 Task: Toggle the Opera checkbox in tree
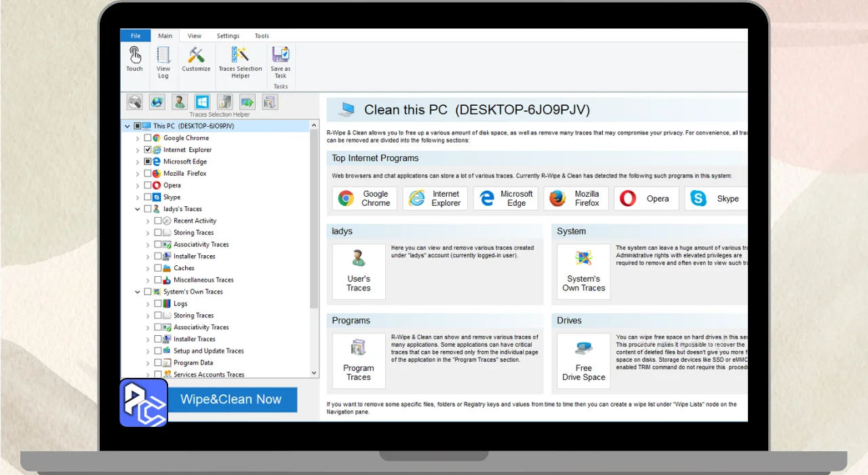148,185
